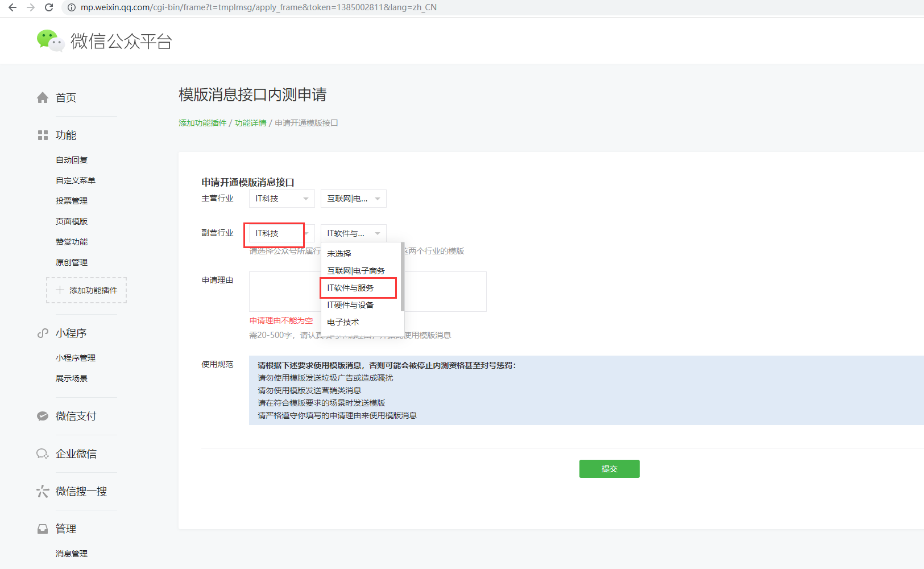Image resolution: width=924 pixels, height=569 pixels.
Task: Click the green 提交 submit button
Action: pos(609,469)
